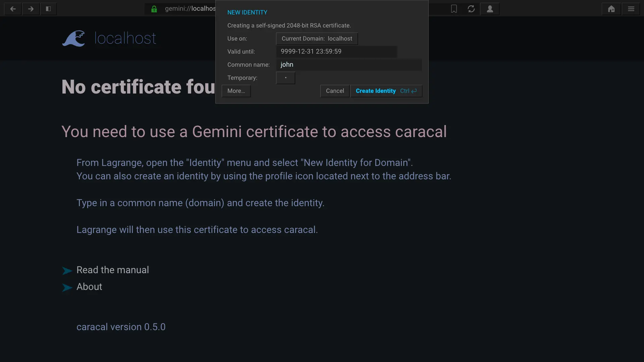Image resolution: width=644 pixels, height=362 pixels.
Task: Expand more options with More... button
Action: point(236,91)
